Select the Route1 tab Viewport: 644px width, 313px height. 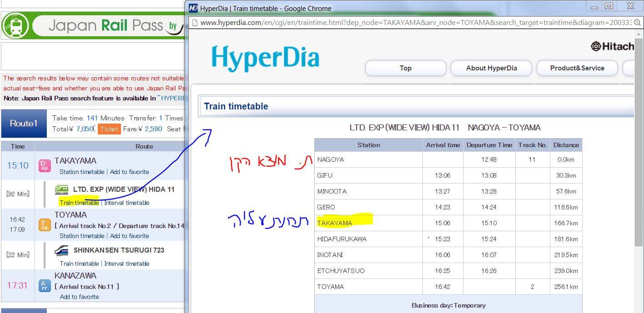24,124
